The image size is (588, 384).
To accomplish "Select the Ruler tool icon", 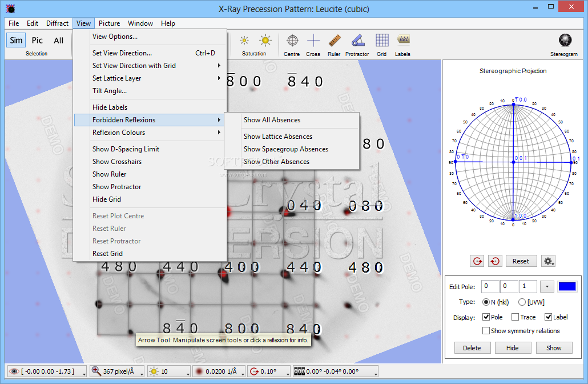I will click(x=334, y=41).
